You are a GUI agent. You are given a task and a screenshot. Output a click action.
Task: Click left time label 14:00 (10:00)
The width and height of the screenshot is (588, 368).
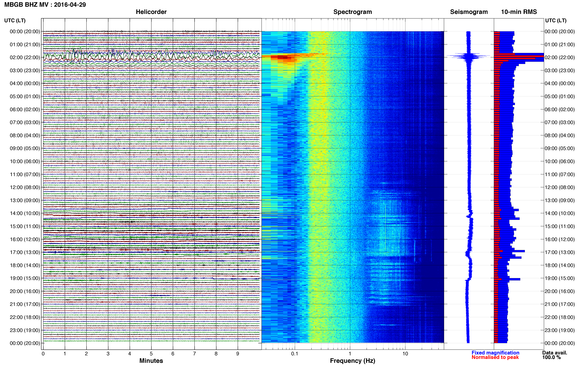point(25,213)
